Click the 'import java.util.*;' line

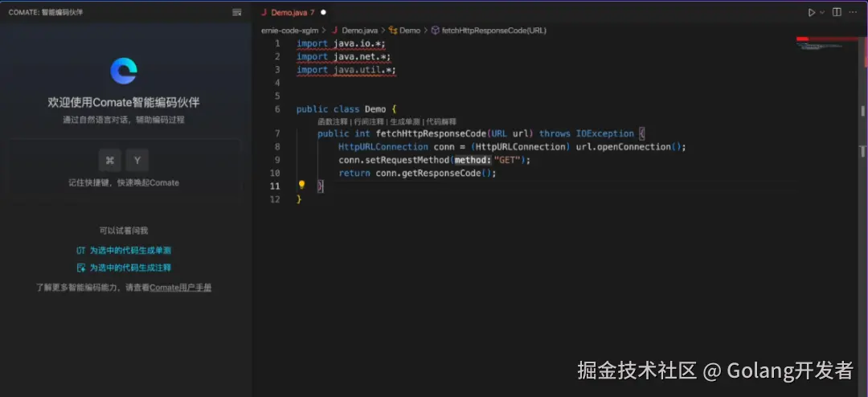346,70
